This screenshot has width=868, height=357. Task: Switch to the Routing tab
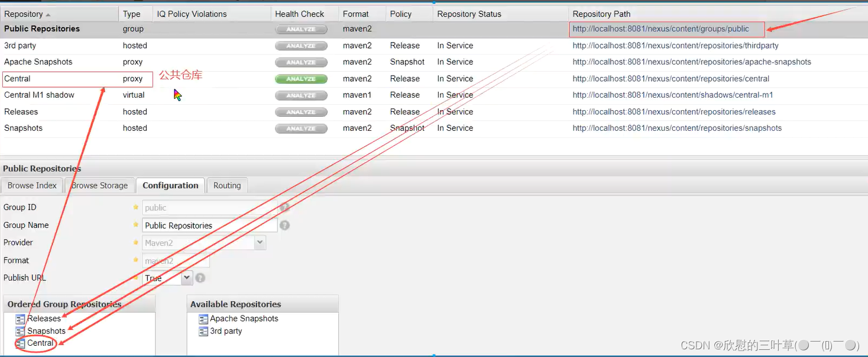(x=227, y=185)
